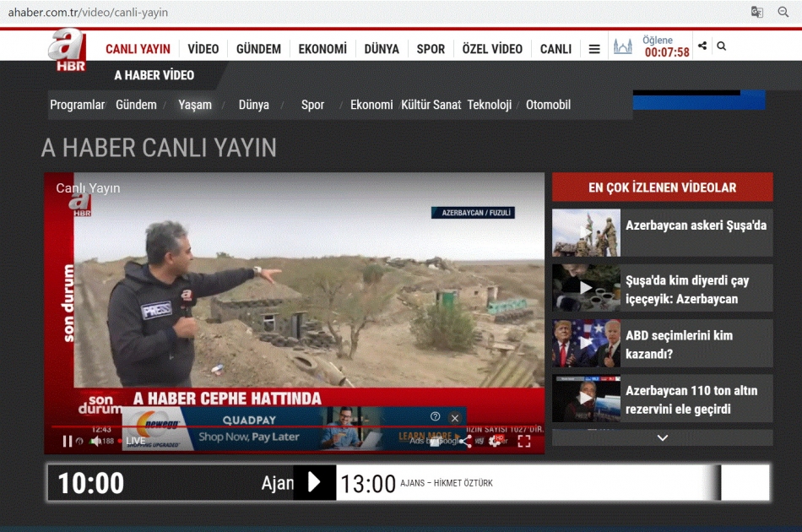The image size is (802, 532).
Task: Click the Azerbaycan askeri Şuşa'da headline
Action: [x=696, y=225]
